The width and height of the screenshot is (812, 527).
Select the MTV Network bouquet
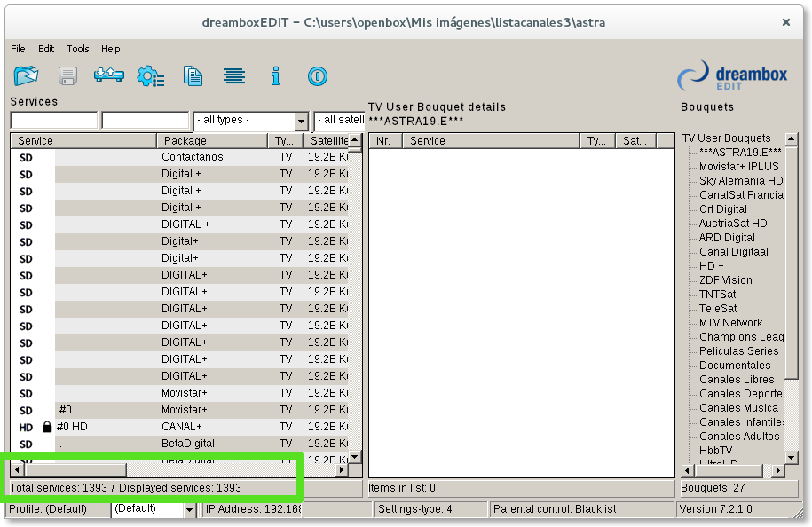(730, 323)
